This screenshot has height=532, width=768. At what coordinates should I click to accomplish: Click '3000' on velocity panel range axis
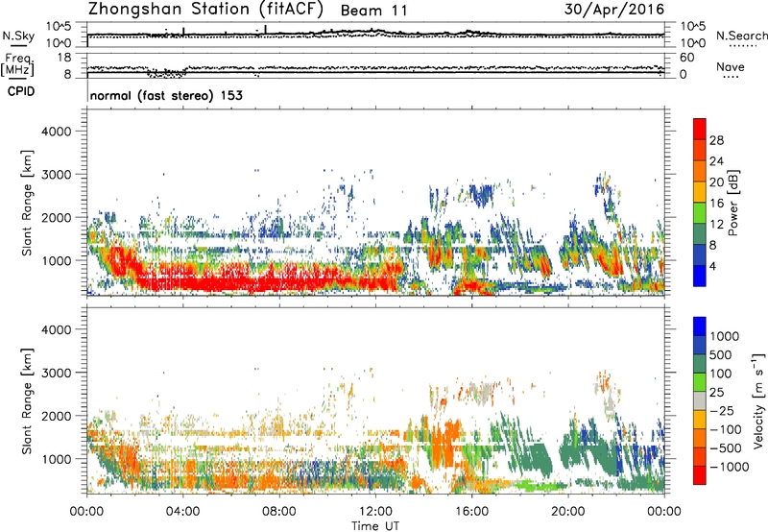[57, 373]
